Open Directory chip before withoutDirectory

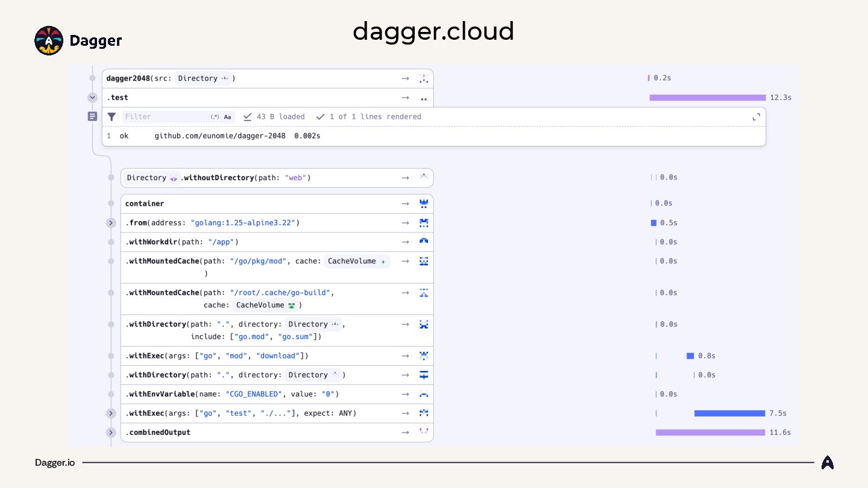click(152, 178)
